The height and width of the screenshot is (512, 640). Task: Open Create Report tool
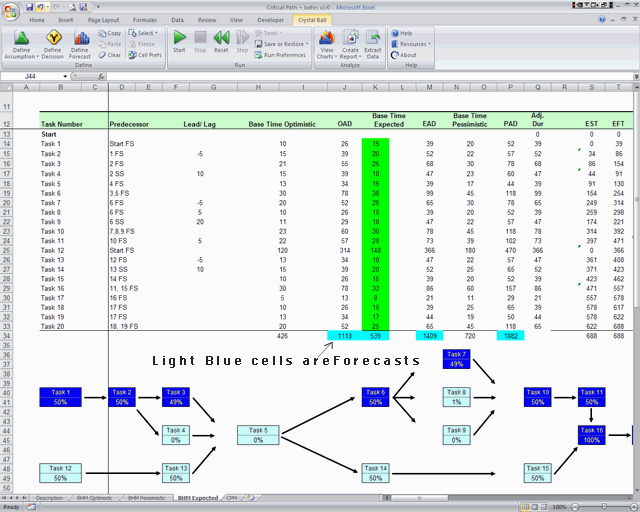[x=351, y=45]
